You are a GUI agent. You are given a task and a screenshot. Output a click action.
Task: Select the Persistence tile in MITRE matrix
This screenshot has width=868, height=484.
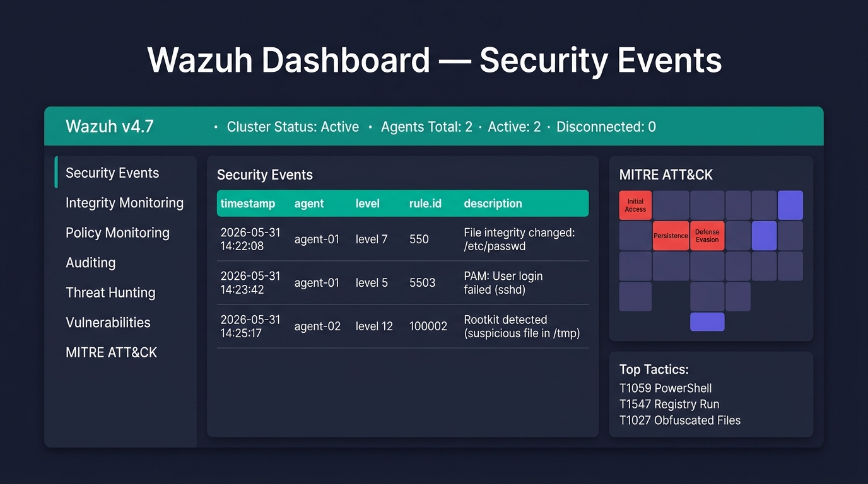[x=671, y=236]
